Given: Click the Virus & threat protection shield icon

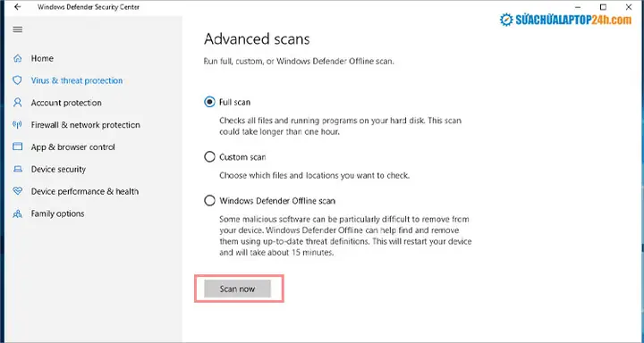Looking at the screenshot, I should point(17,80).
